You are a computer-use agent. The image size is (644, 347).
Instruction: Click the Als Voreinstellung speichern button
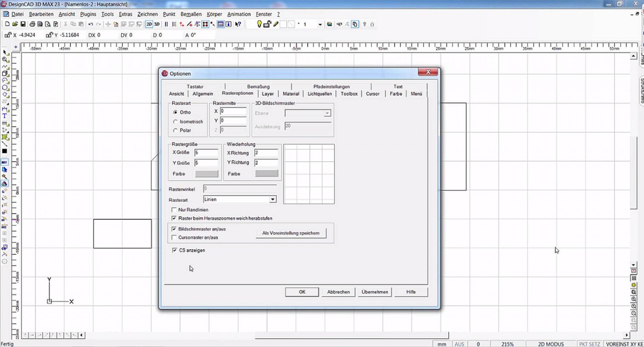[x=290, y=233]
